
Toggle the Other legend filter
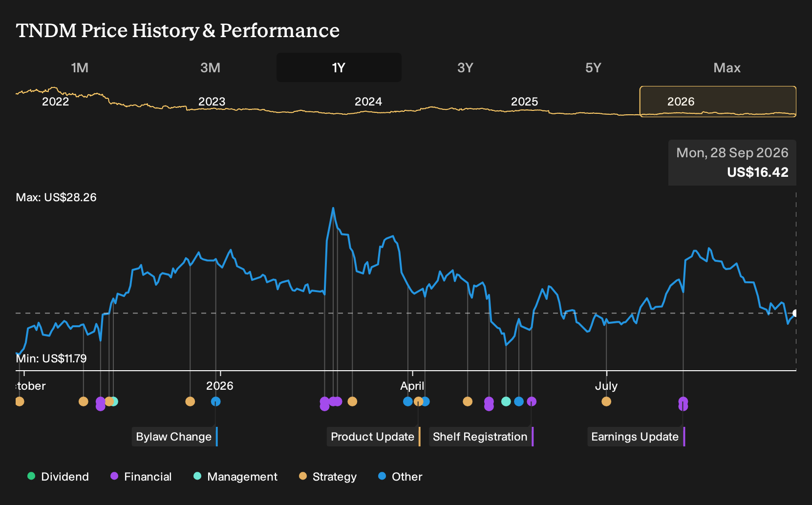point(400,477)
